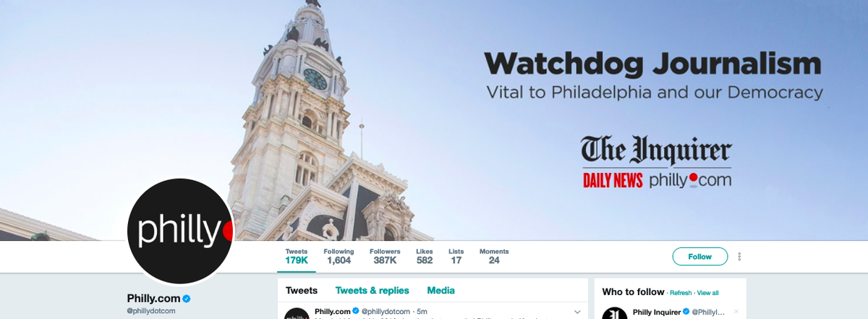Open the 179K Tweets count
This screenshot has width=868, height=319.
297,256
